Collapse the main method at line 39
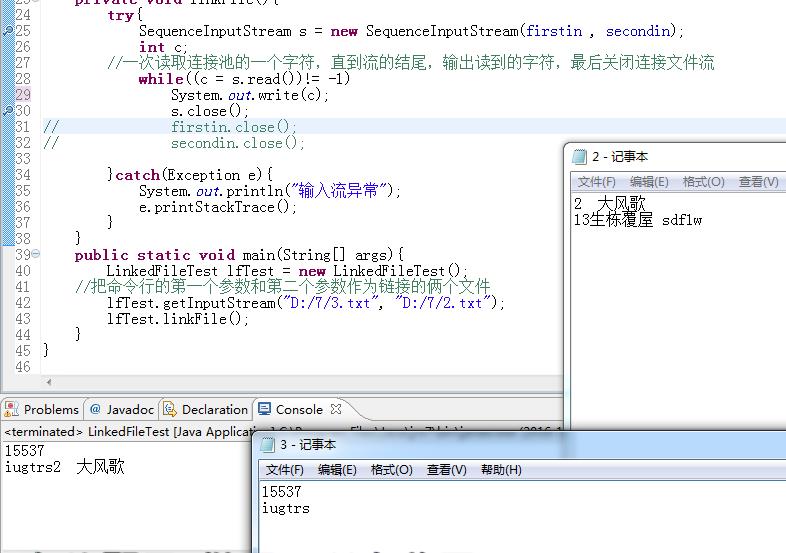The height and width of the screenshot is (553, 786). point(36,255)
